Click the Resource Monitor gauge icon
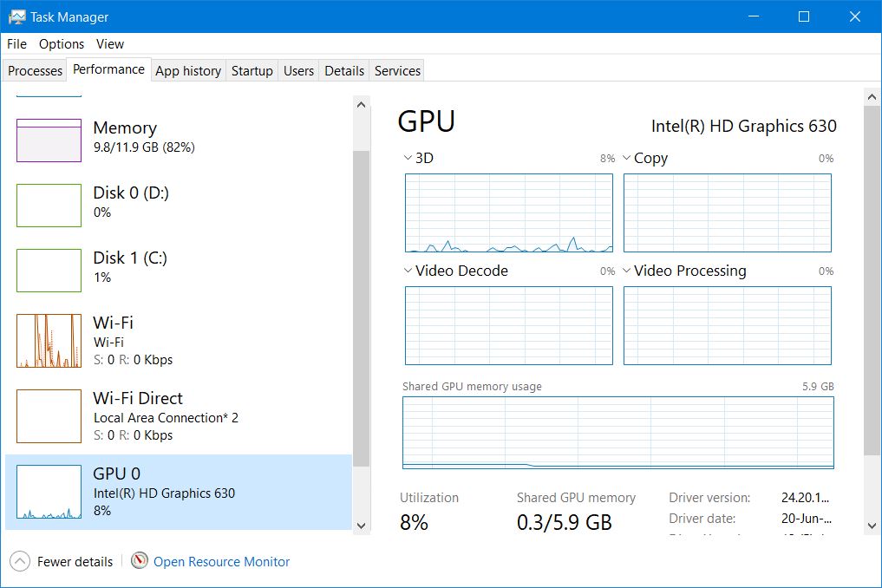 [140, 561]
